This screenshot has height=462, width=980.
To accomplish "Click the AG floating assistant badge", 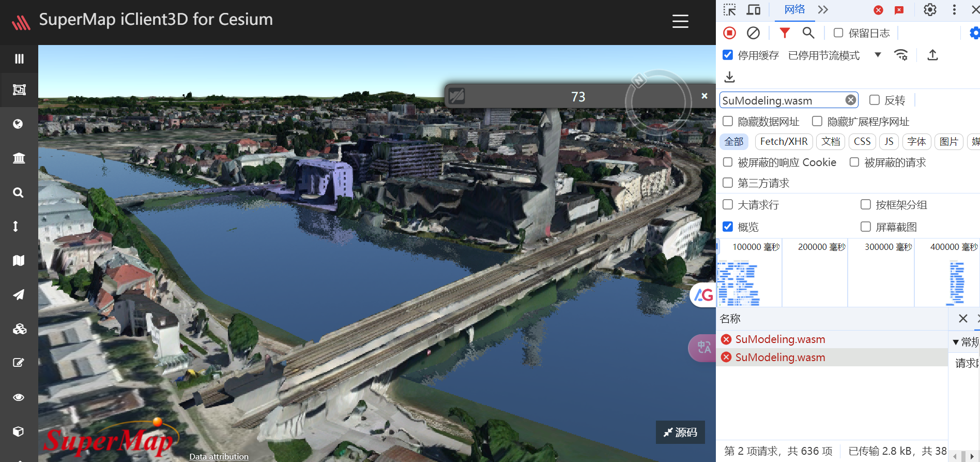I will click(703, 295).
